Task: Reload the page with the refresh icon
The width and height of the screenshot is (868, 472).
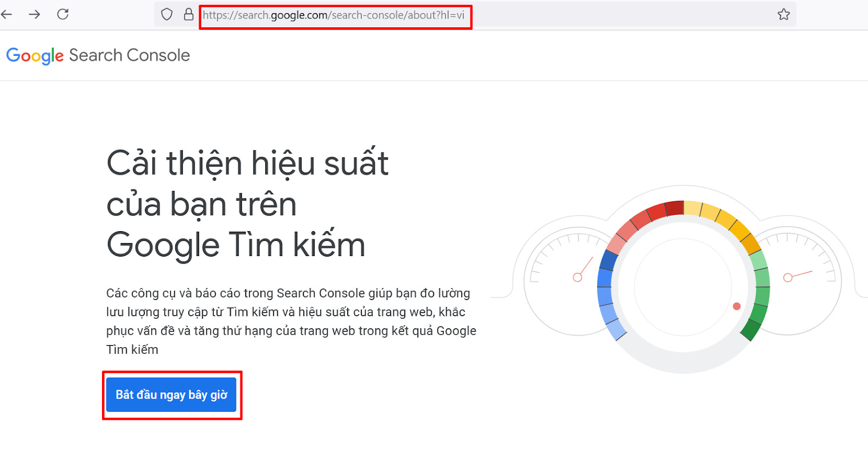Action: (x=63, y=14)
